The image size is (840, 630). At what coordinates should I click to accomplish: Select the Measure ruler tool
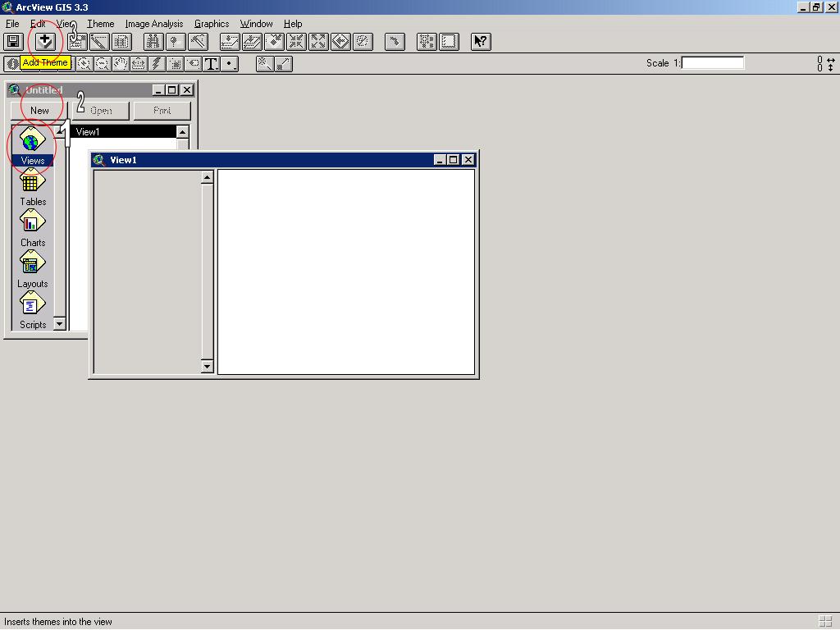click(x=139, y=64)
